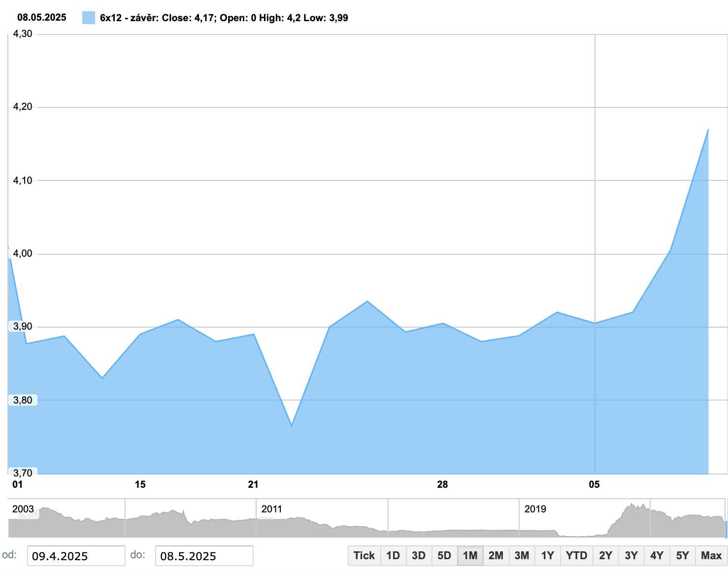Click the 3,90 y-axis label

[x=23, y=327]
